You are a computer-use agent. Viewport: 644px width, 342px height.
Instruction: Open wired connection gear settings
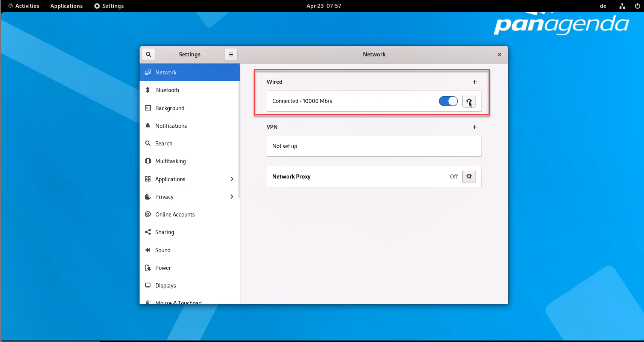[469, 101]
